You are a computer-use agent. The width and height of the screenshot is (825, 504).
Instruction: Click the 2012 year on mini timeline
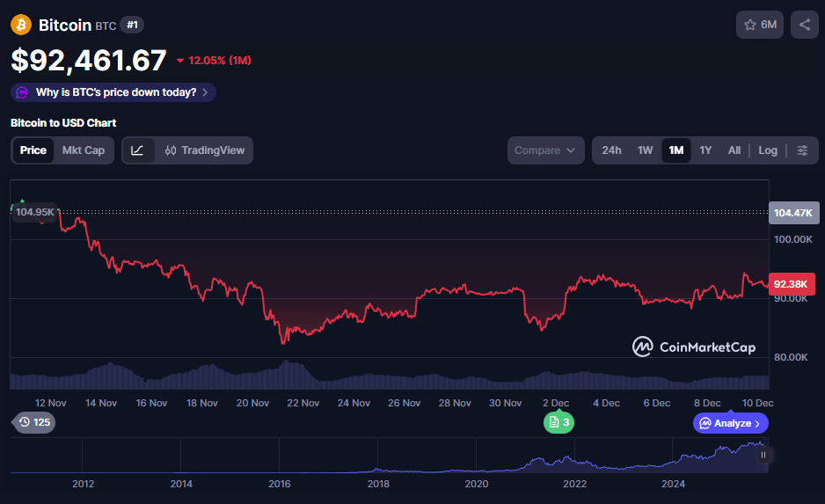84,484
